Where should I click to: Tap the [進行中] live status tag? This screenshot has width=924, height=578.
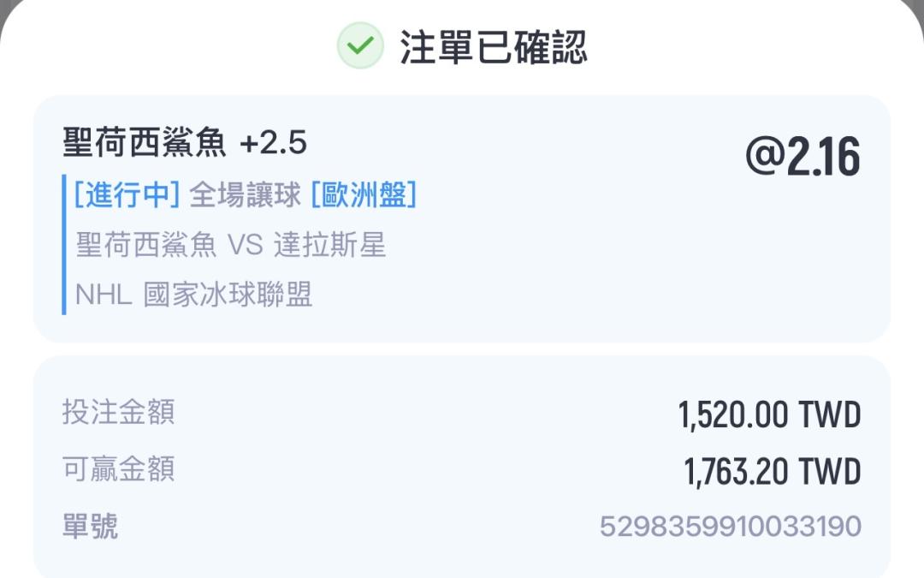click(127, 196)
